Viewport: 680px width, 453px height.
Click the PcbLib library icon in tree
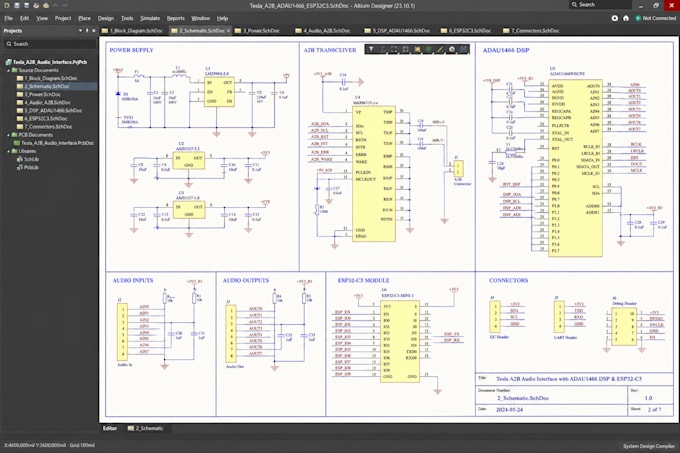point(20,167)
